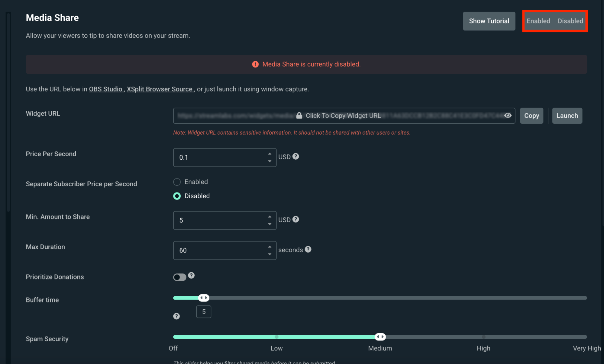Click the lock icon in the Widget URL field
The image size is (604, 364).
click(299, 116)
